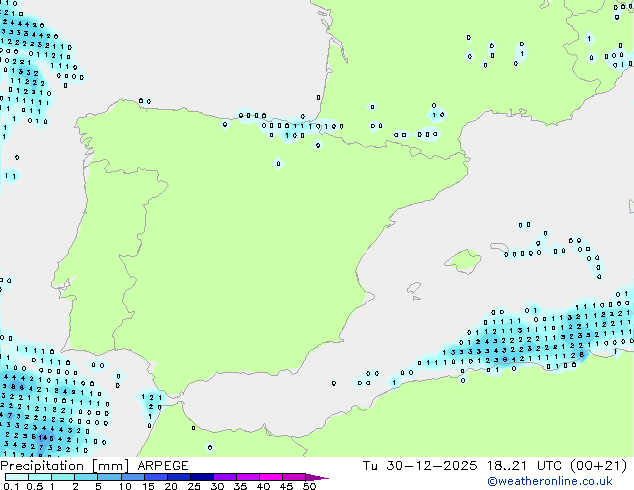Pick the 1–2 mm legend swatch
Image resolution: width=634 pixels, height=490 pixels.
click(63, 477)
